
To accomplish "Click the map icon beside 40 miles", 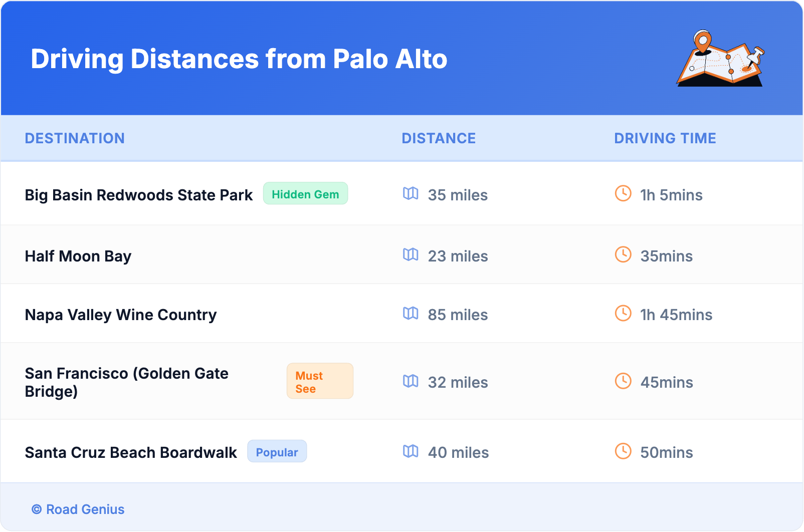I will (411, 451).
